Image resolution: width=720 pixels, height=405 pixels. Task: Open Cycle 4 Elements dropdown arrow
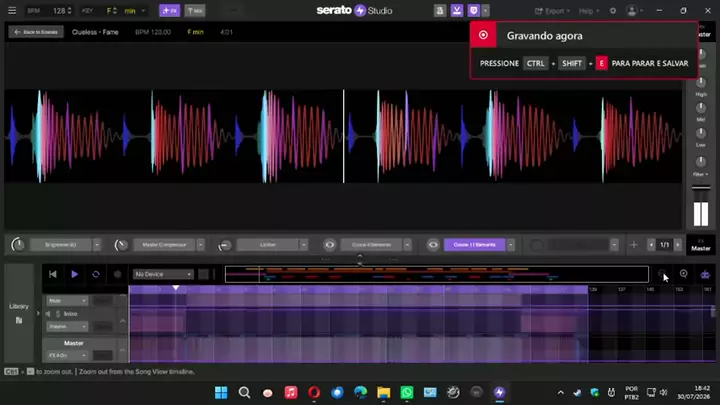pyautogui.click(x=407, y=245)
